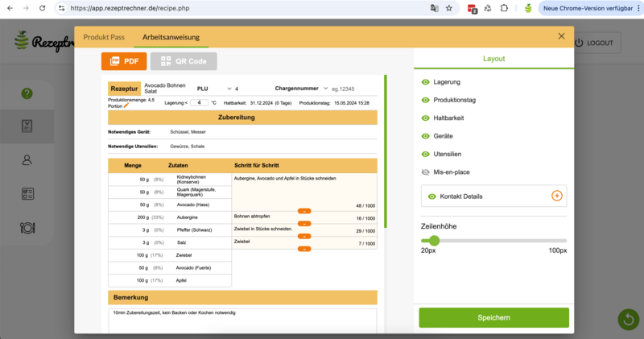Viewport: 644px width, 339px height.
Task: Hide the Lagerung field via eye icon
Action: pyautogui.click(x=426, y=82)
